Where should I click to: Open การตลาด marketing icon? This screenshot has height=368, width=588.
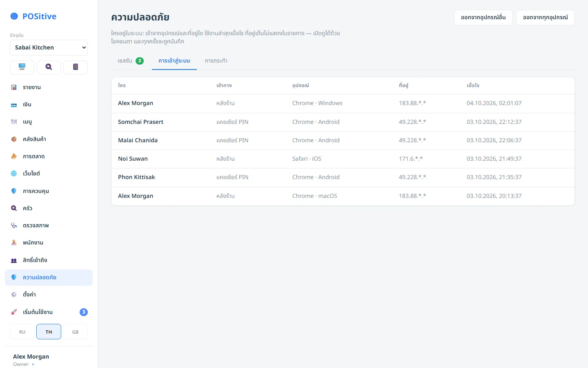[14, 156]
